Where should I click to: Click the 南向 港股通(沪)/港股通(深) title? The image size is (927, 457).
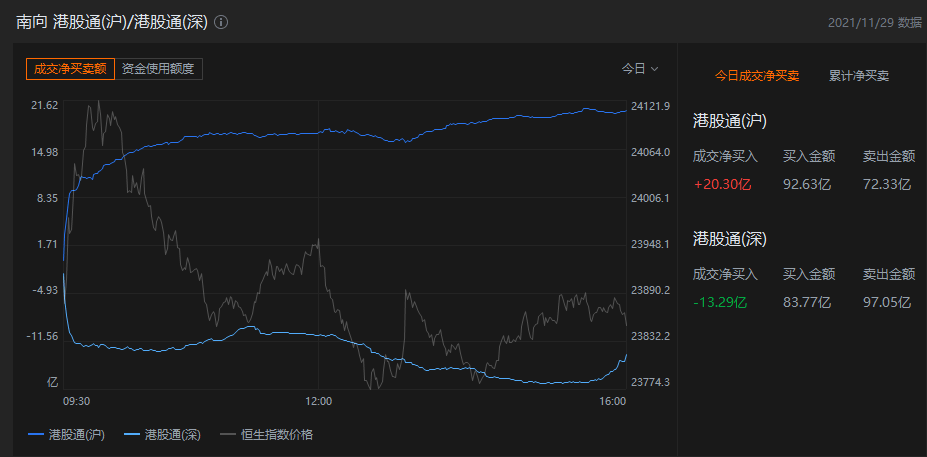pos(112,22)
